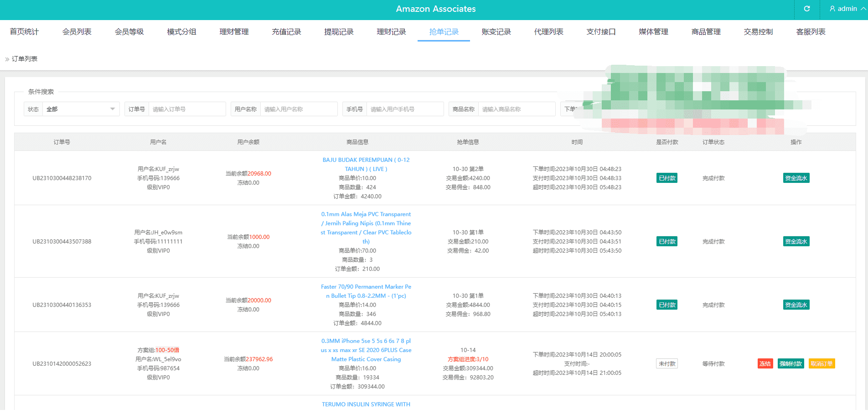The image size is (868, 415).
Task: Focus the 用户名称 search field
Action: (x=298, y=109)
